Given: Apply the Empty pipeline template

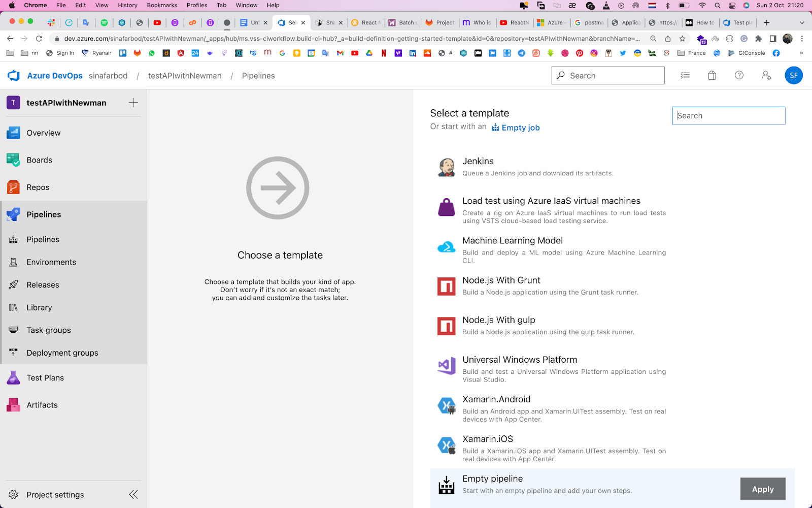Looking at the screenshot, I should point(763,489).
